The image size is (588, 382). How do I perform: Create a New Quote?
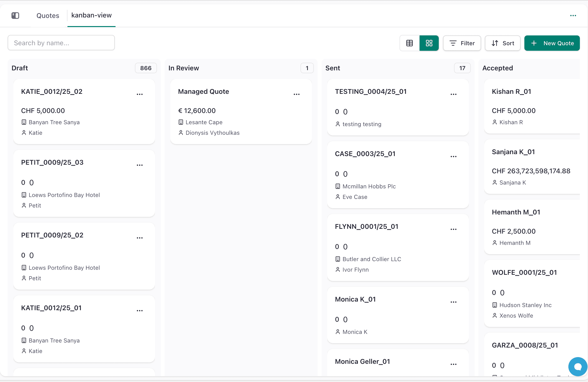pos(552,43)
